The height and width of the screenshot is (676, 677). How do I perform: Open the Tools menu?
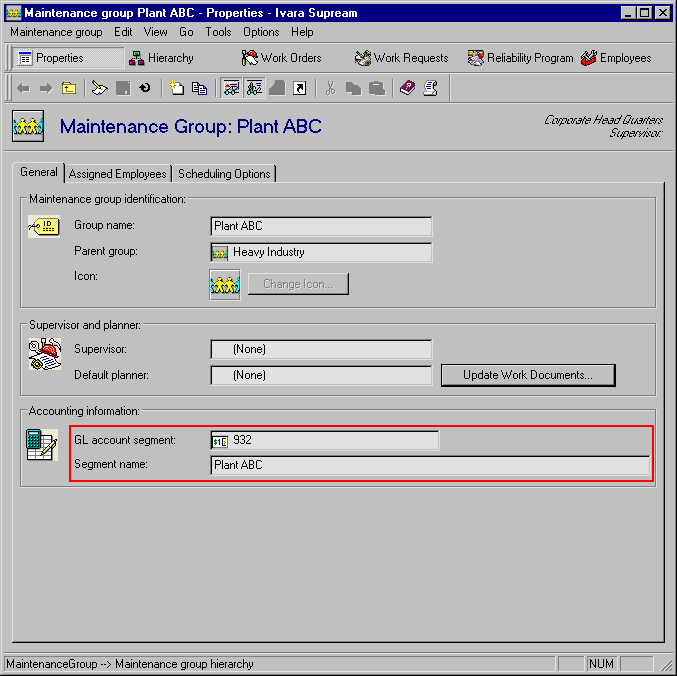tap(218, 32)
